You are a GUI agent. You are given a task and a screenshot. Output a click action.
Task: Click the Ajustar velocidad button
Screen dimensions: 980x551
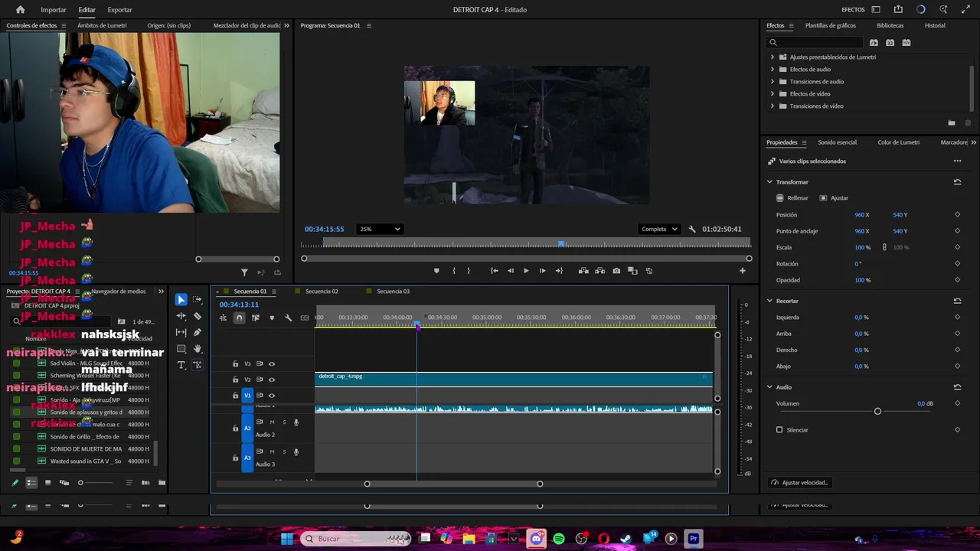(800, 483)
